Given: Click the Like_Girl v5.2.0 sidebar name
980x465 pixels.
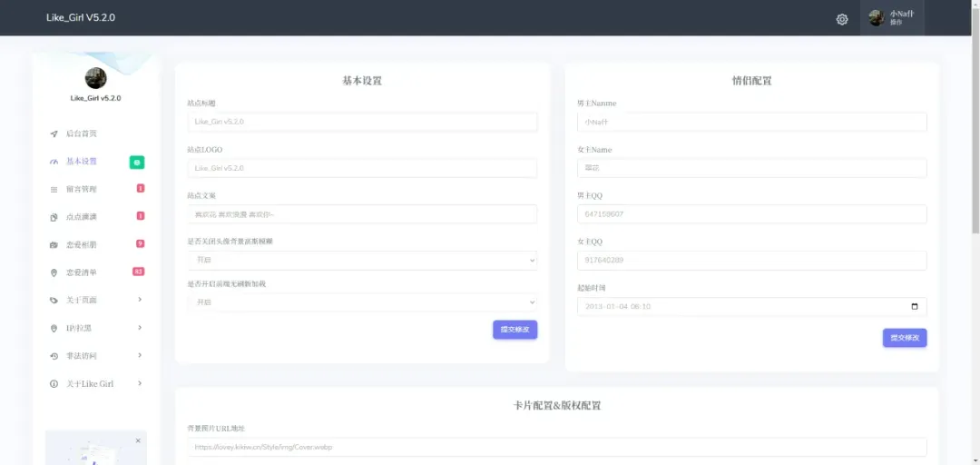Looking at the screenshot, I should [x=95, y=98].
